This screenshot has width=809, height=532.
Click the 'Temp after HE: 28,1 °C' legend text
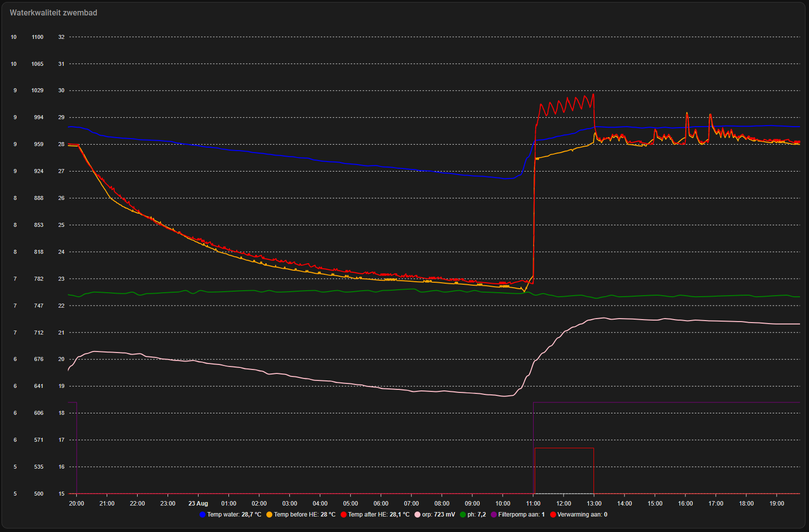[x=379, y=515]
